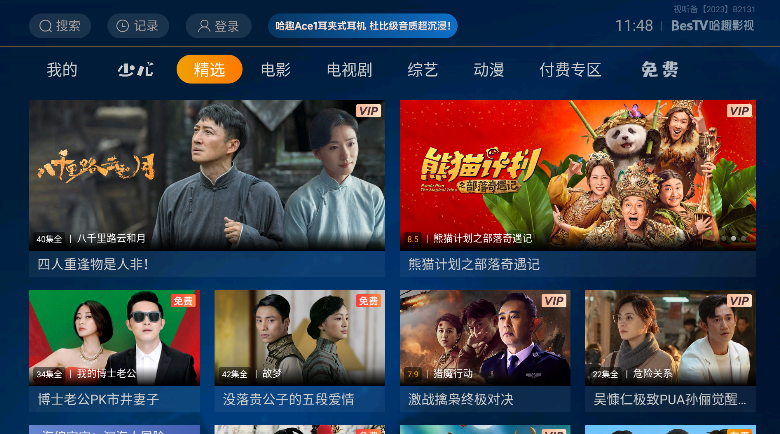Open the history clock icon
This screenshot has height=434, width=780.
tap(122, 26)
